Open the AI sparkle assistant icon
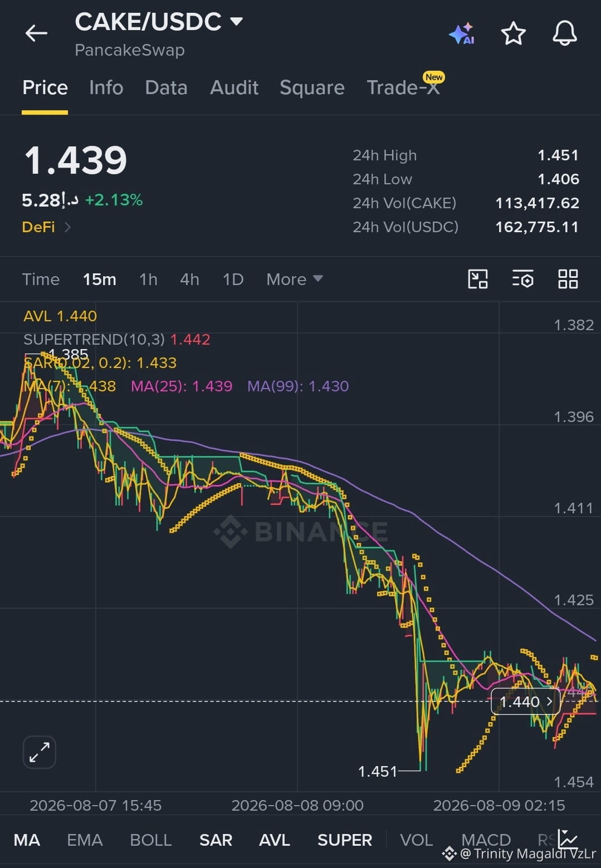Viewport: 601px width, 868px height. click(x=462, y=34)
